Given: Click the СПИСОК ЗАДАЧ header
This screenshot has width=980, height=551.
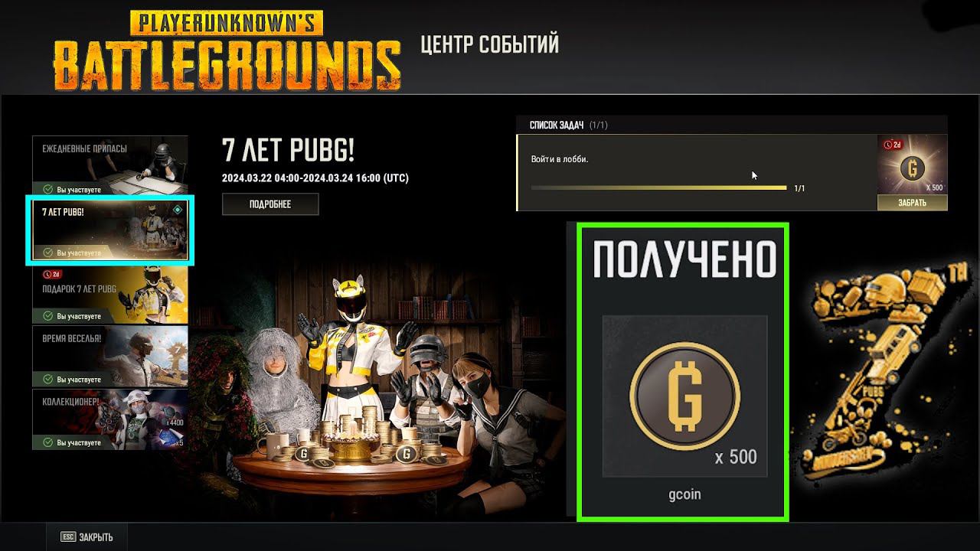Looking at the screenshot, I should pos(557,125).
